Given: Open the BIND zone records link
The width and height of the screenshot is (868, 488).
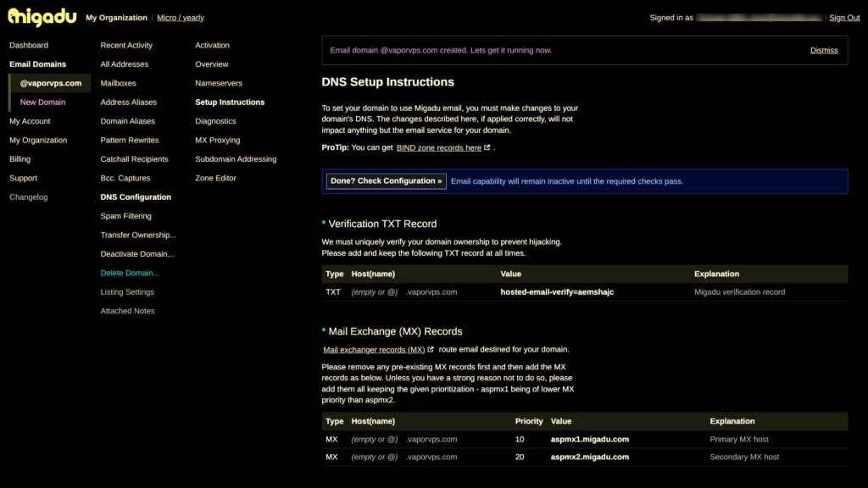Looking at the screenshot, I should click(x=438, y=147).
